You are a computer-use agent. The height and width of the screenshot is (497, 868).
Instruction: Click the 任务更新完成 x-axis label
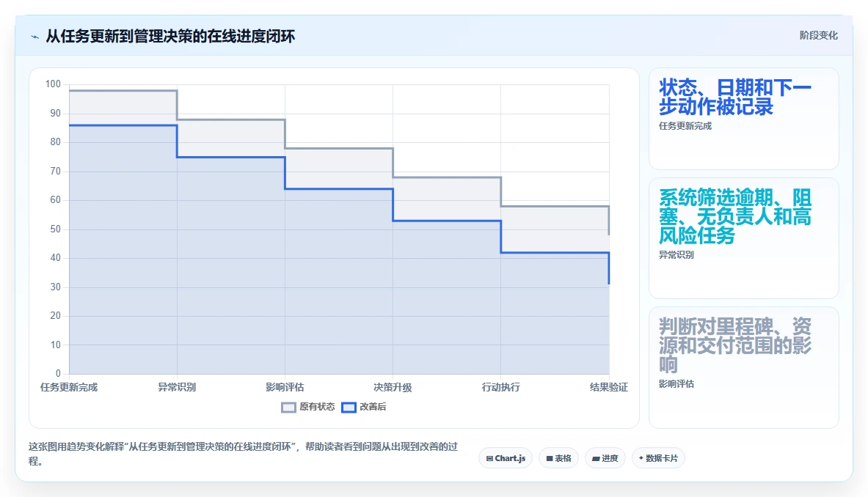(x=69, y=388)
